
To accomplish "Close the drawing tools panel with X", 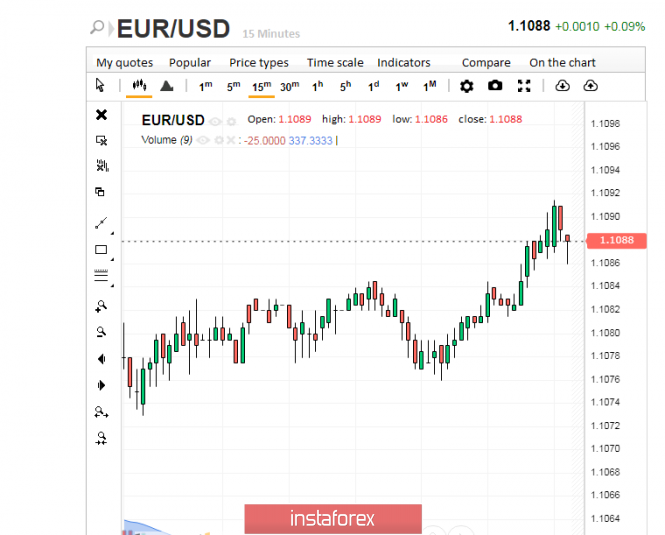I will click(101, 115).
